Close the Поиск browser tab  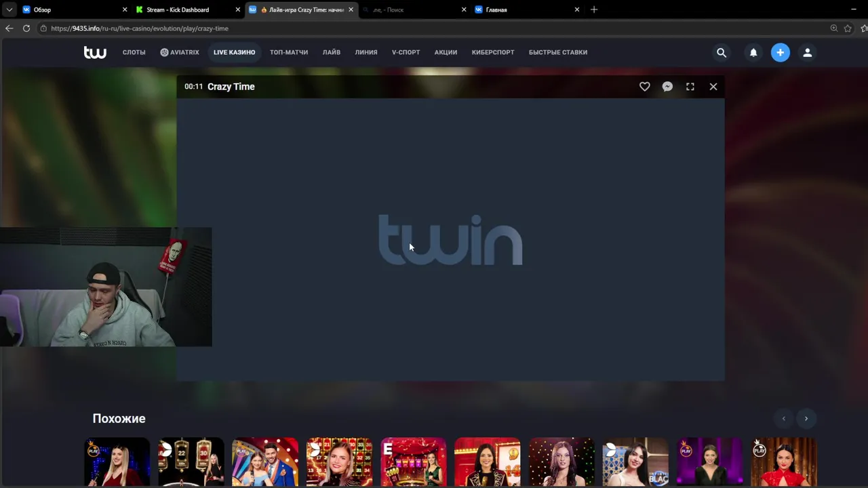tap(464, 9)
